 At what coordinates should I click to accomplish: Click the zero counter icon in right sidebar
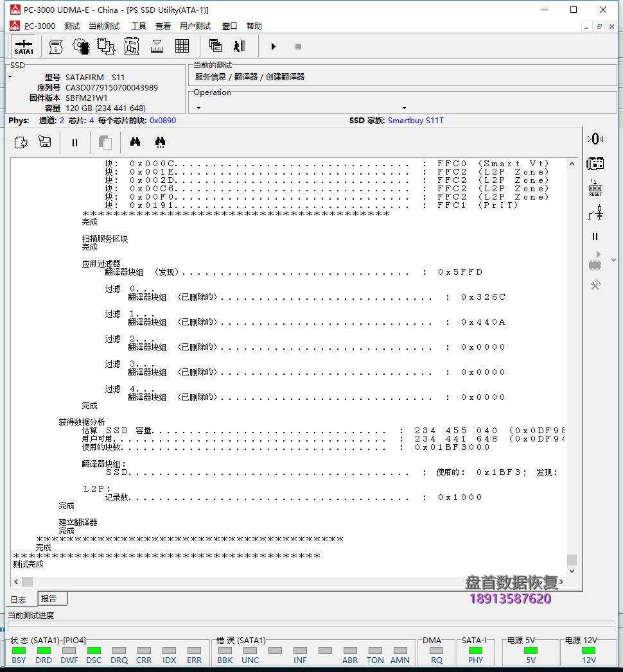(595, 139)
